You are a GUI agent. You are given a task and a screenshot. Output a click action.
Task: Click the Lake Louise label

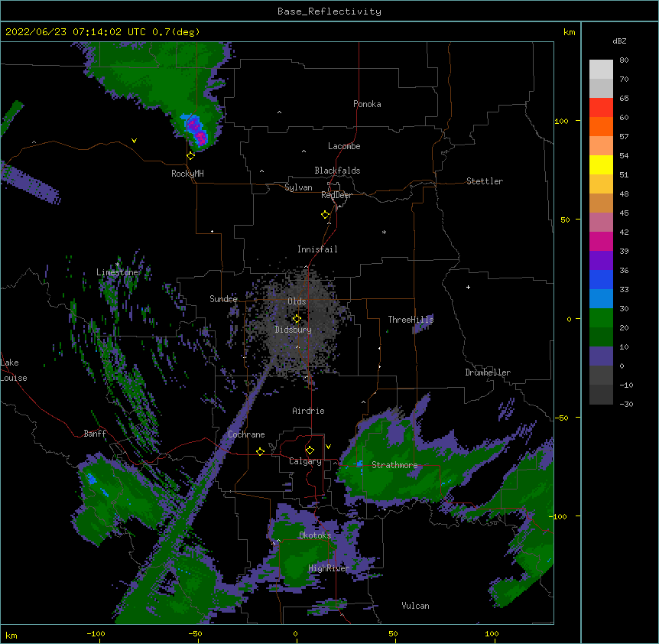point(14,370)
